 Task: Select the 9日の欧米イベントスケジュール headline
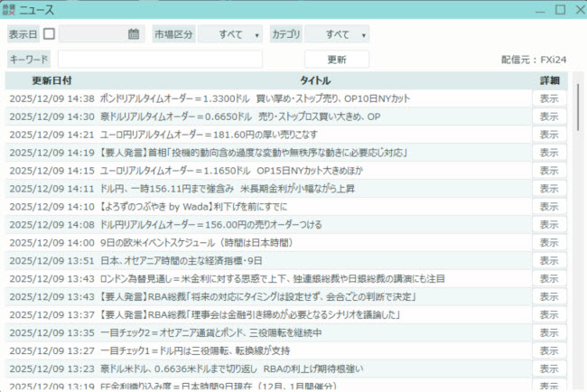197,243
